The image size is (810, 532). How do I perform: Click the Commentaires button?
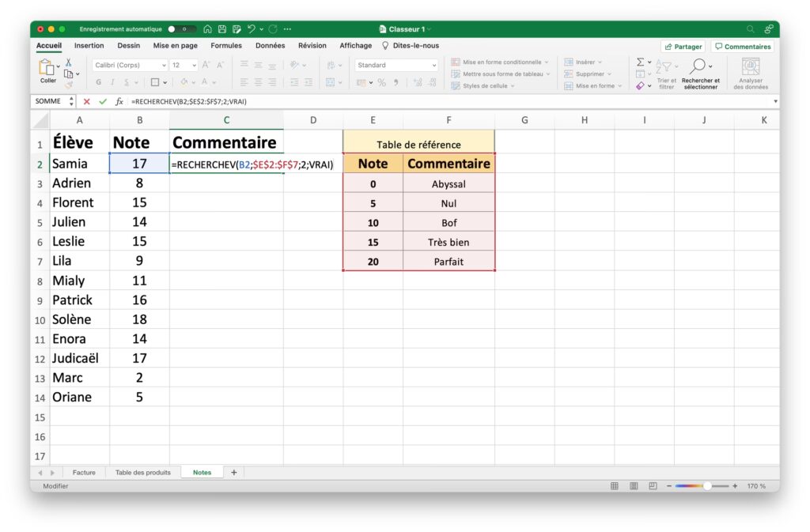pyautogui.click(x=743, y=47)
